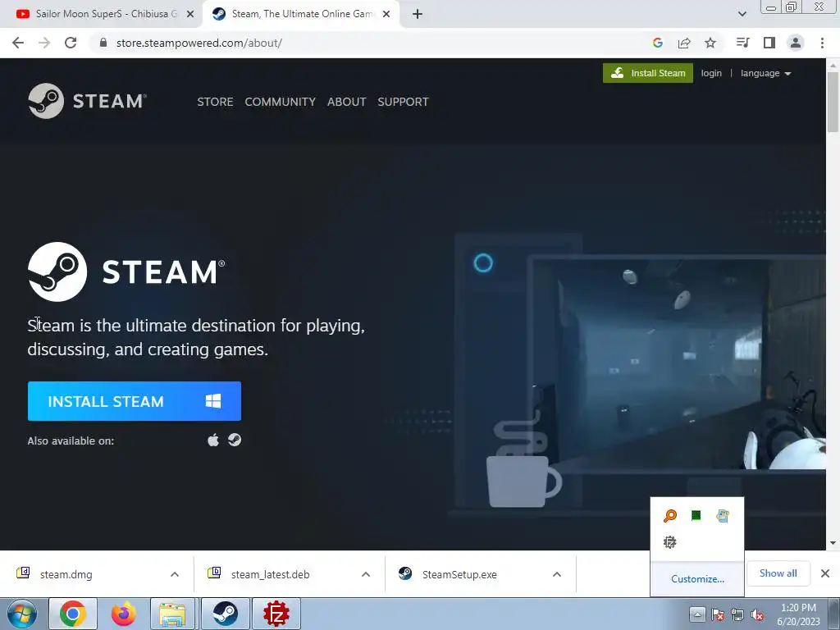The image size is (840, 630).
Task: Open the network tray icon
Action: [x=737, y=615]
